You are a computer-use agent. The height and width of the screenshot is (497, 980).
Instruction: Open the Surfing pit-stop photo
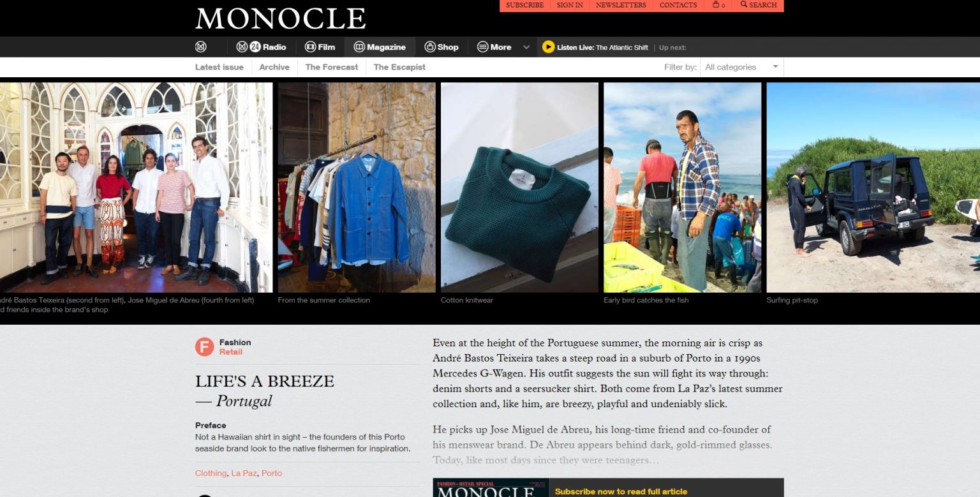873,188
